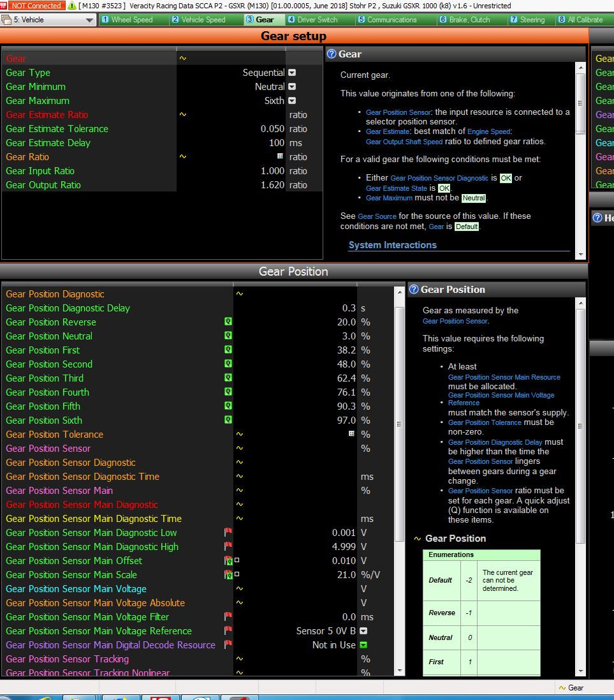Click the help question-mark icon beside the Gear Position heading
Image resolution: width=614 pixels, height=700 pixels.
click(x=414, y=289)
